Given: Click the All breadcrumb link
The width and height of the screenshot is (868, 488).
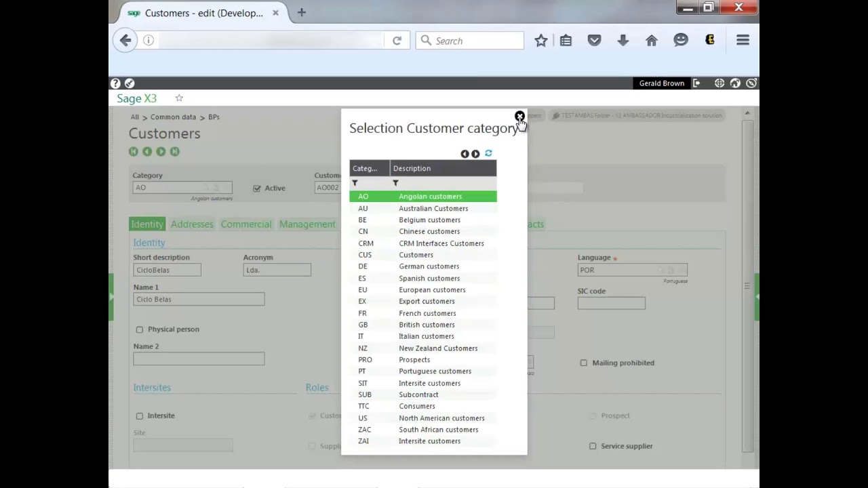Looking at the screenshot, I should pos(135,117).
